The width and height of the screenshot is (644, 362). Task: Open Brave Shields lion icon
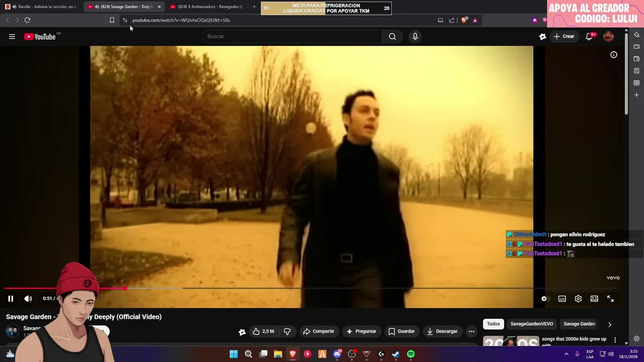[x=464, y=20]
